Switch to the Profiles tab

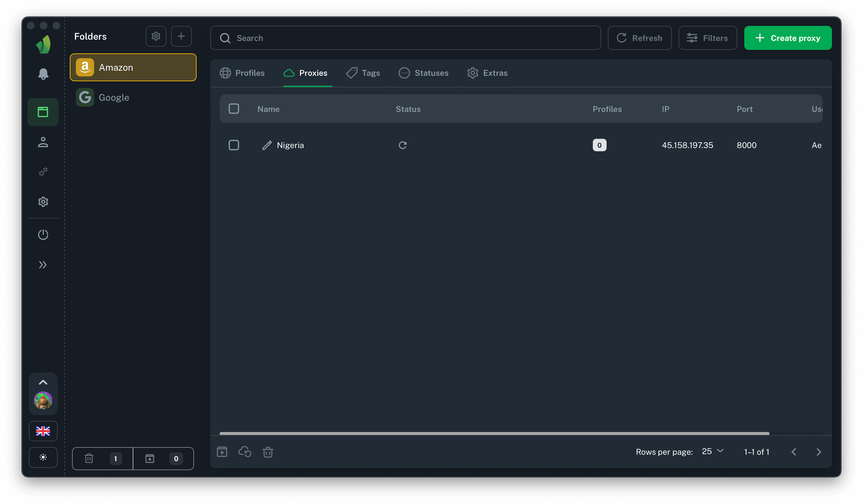242,73
